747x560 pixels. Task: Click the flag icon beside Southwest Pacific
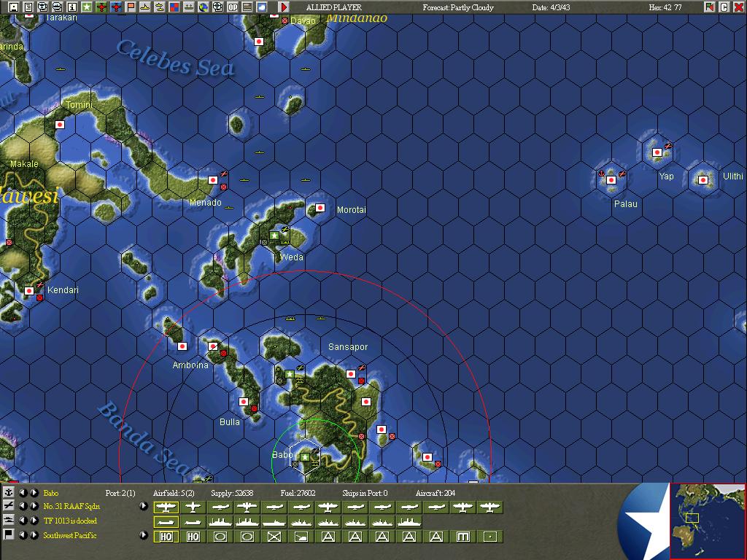(9, 534)
